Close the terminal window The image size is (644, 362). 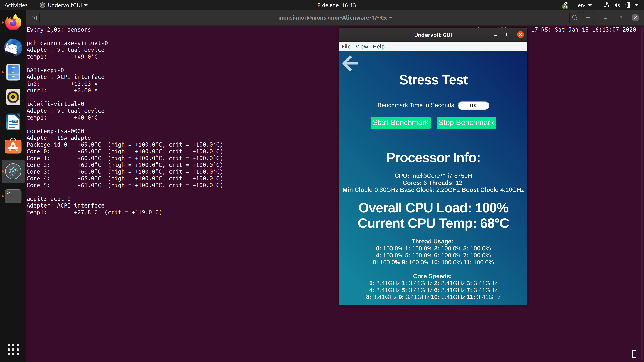click(635, 18)
